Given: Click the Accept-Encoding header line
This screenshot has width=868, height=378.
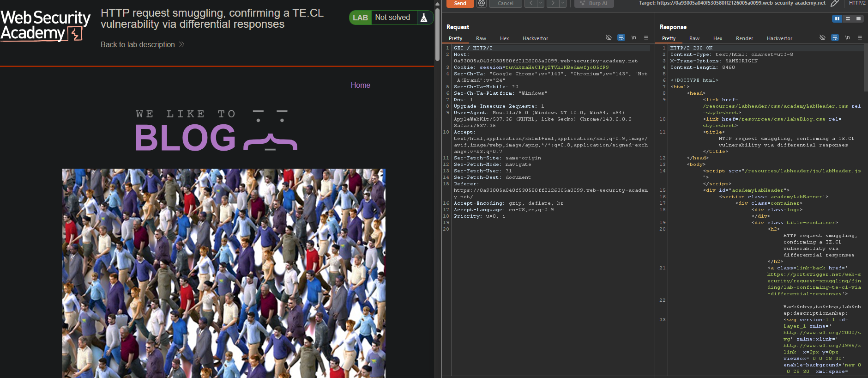Looking at the screenshot, I should (508, 203).
